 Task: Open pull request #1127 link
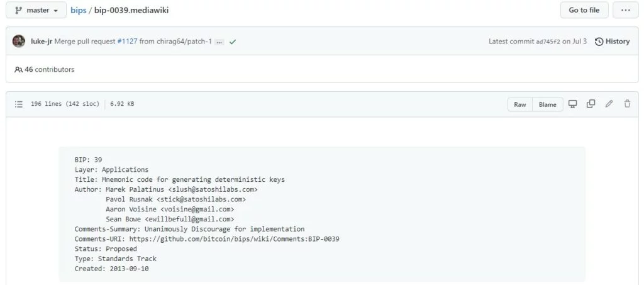tap(127, 42)
